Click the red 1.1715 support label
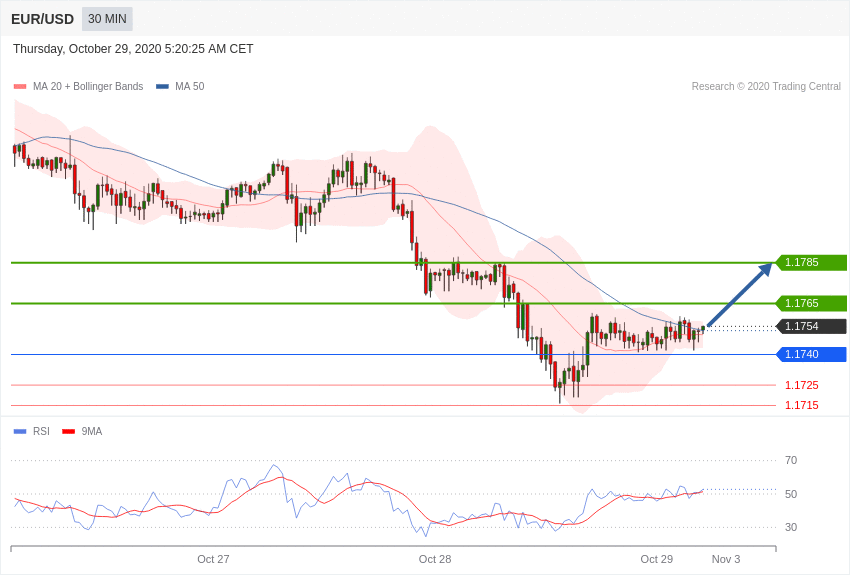This screenshot has height=576, width=850. (x=802, y=405)
